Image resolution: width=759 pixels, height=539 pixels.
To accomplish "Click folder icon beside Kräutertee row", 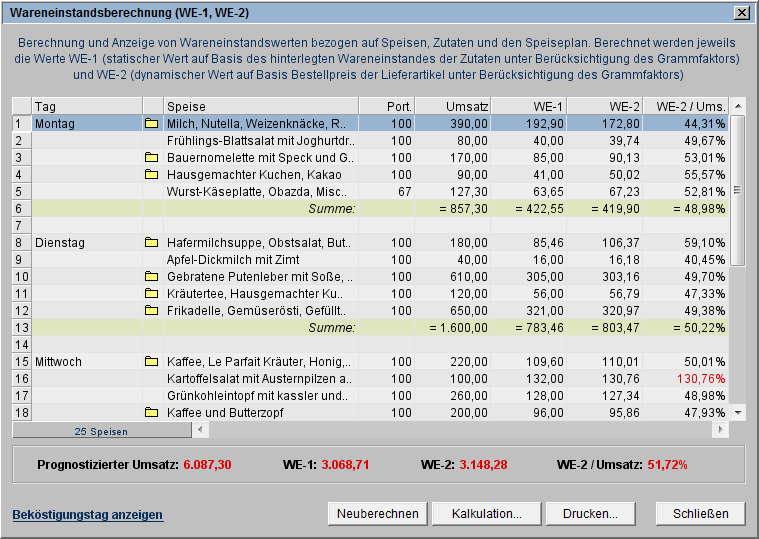I will pos(152,294).
